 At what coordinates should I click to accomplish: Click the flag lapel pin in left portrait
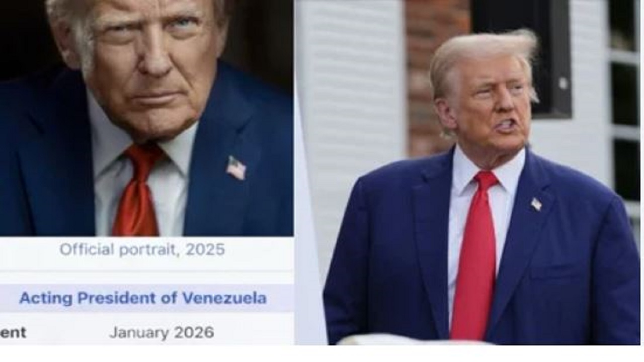(x=236, y=168)
